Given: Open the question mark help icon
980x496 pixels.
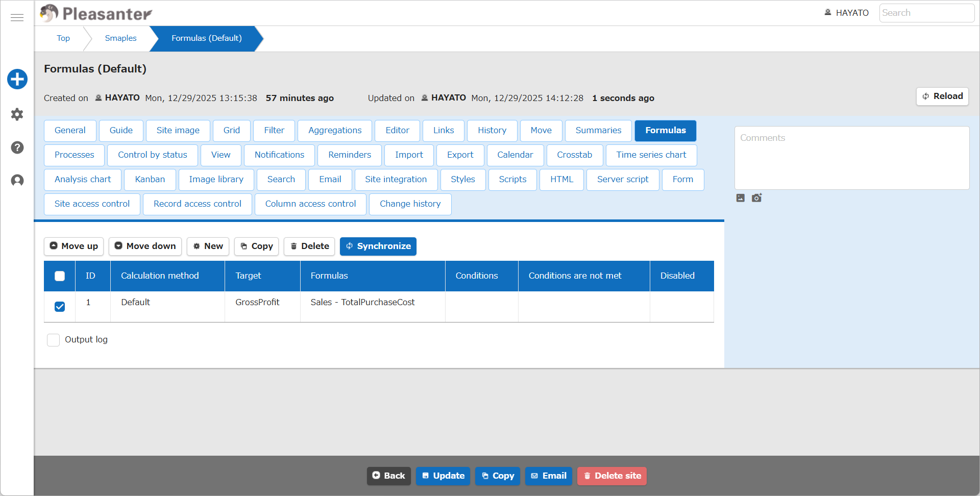Looking at the screenshot, I should point(17,147).
